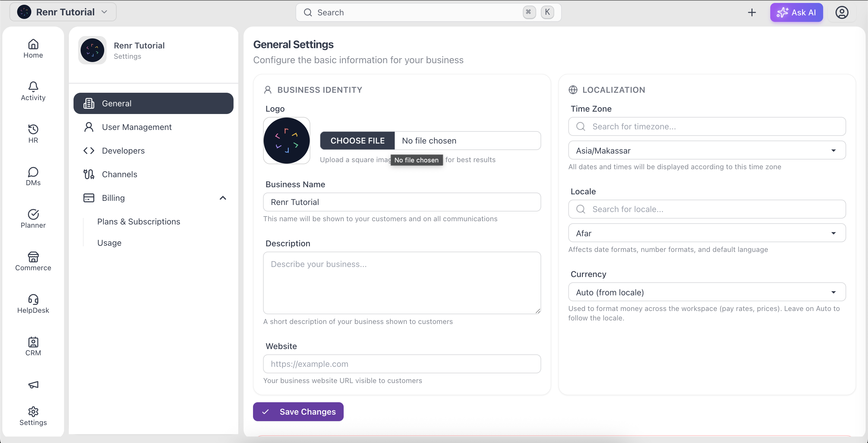Click the plus icon in top bar
Image resolution: width=868 pixels, height=443 pixels.
coord(752,12)
